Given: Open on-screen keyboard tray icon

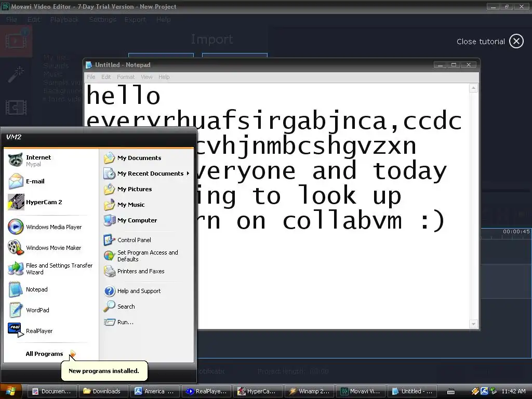Looking at the screenshot, I should click(x=450, y=392).
